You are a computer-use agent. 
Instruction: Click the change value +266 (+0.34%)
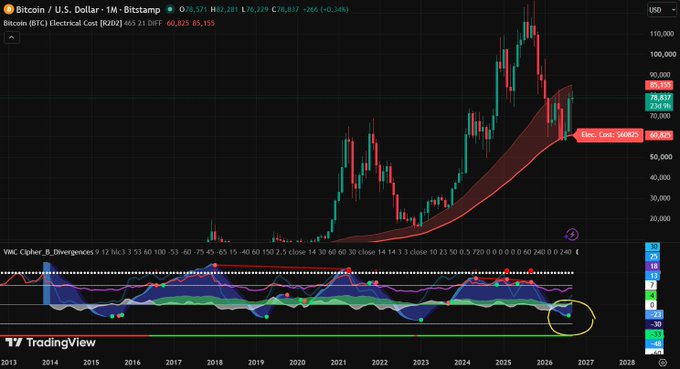[326, 9]
